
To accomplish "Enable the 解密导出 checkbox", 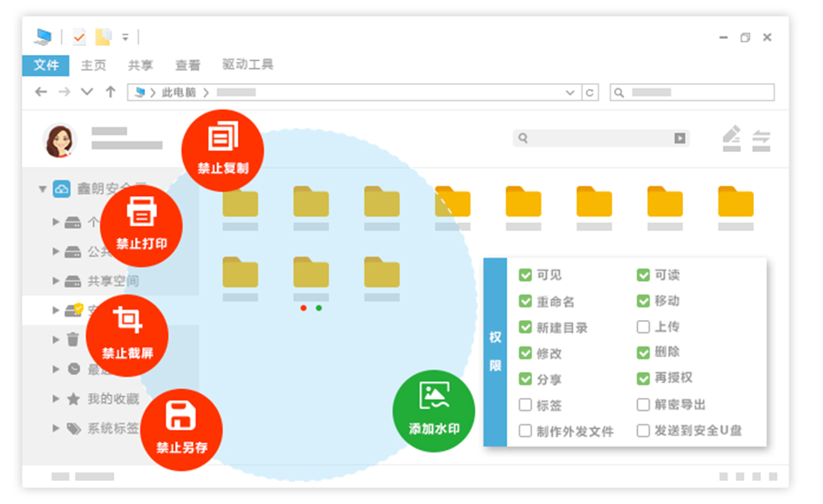I will click(x=643, y=405).
